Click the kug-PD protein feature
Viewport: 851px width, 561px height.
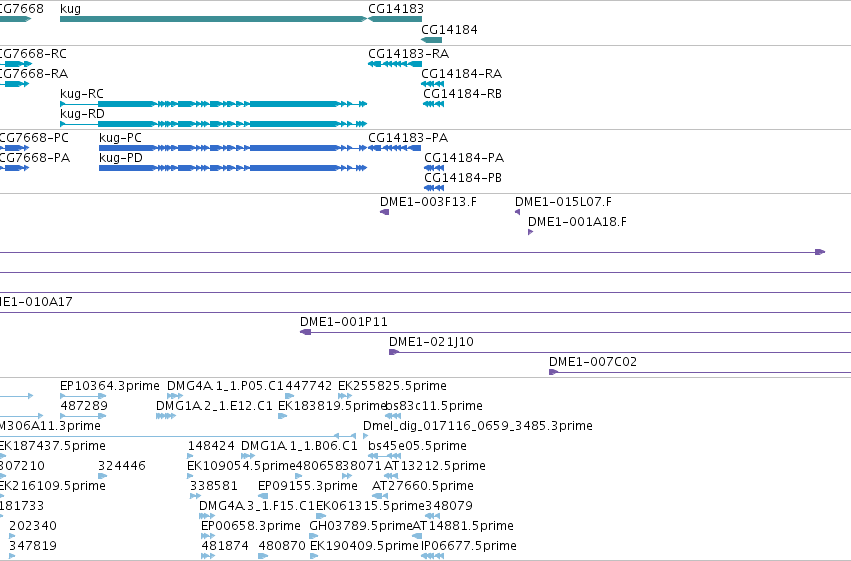tap(233, 168)
